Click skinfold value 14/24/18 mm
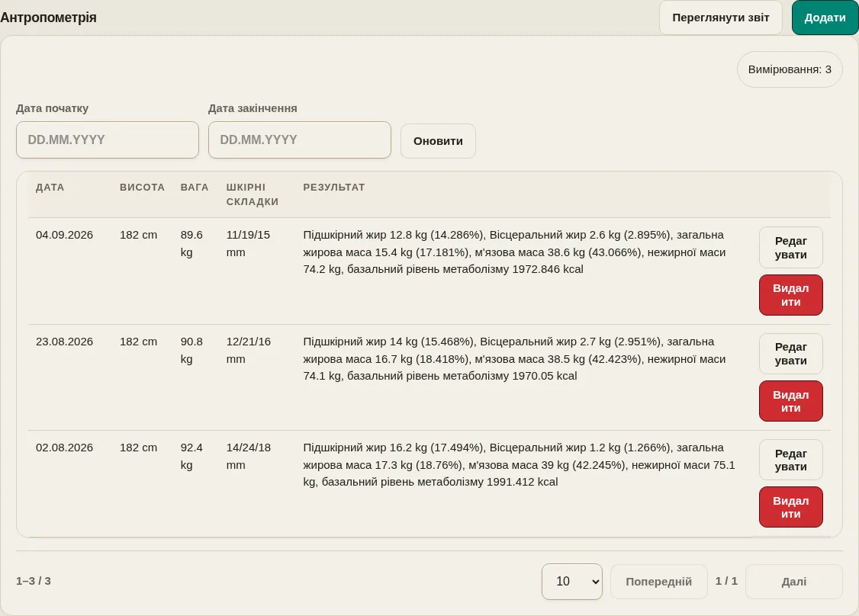The height and width of the screenshot is (616, 859). pos(248,457)
